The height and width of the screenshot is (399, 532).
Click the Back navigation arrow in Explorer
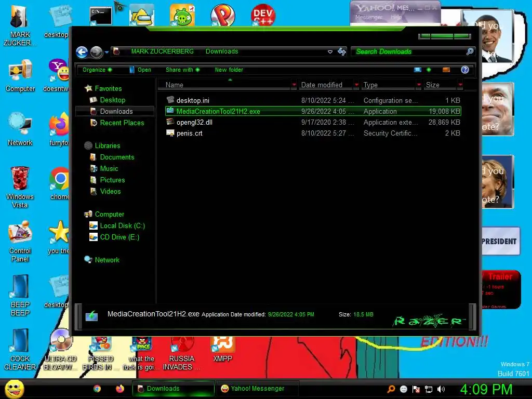(x=82, y=52)
